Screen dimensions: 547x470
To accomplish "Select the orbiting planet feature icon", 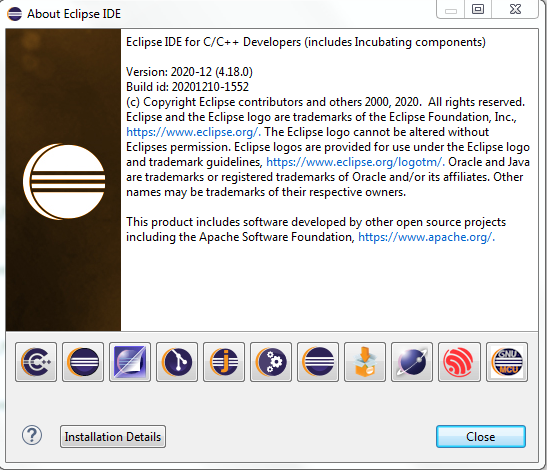I will click(412, 362).
